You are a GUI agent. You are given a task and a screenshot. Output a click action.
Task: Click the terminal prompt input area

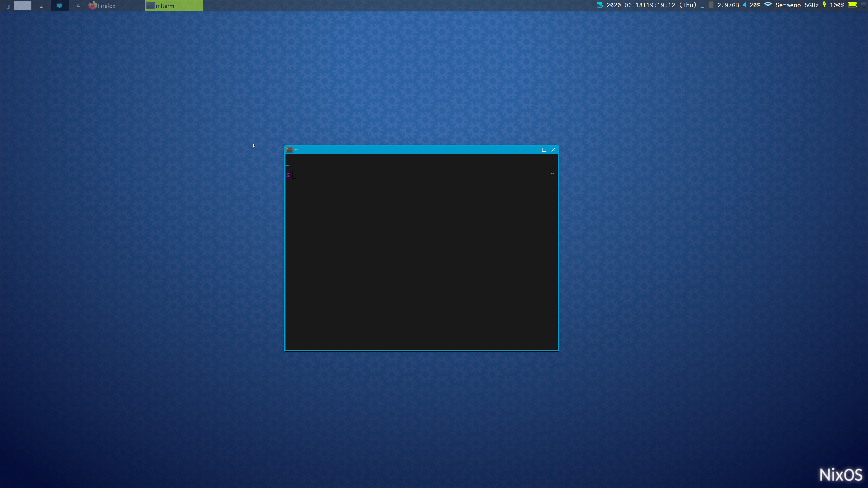295,175
